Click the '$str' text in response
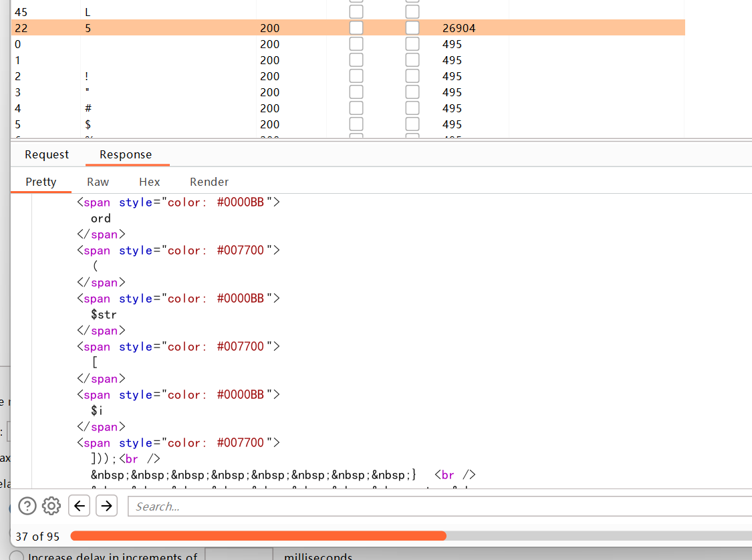 [x=104, y=315]
